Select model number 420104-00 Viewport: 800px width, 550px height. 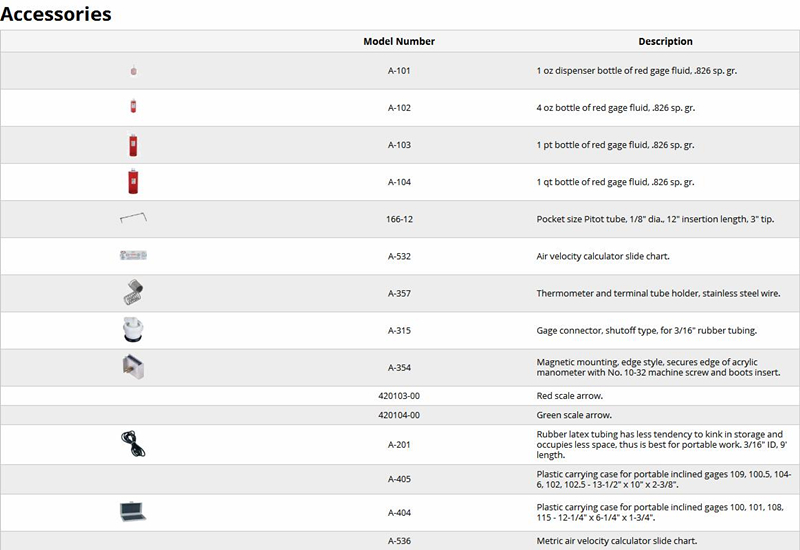[399, 415]
